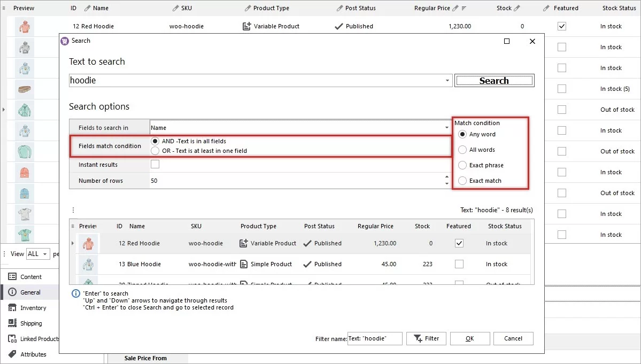Click the Published checkmark icon for Blue Hoodie

(308, 264)
